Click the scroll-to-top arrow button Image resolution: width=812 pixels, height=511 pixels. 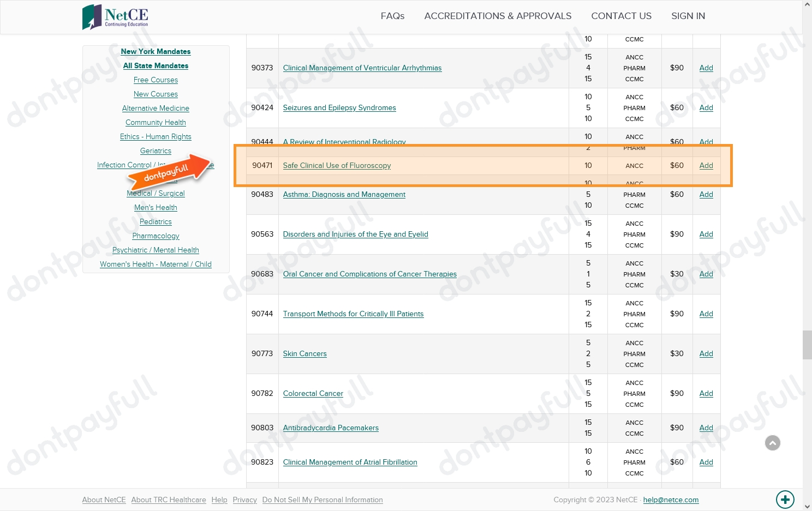point(773,443)
